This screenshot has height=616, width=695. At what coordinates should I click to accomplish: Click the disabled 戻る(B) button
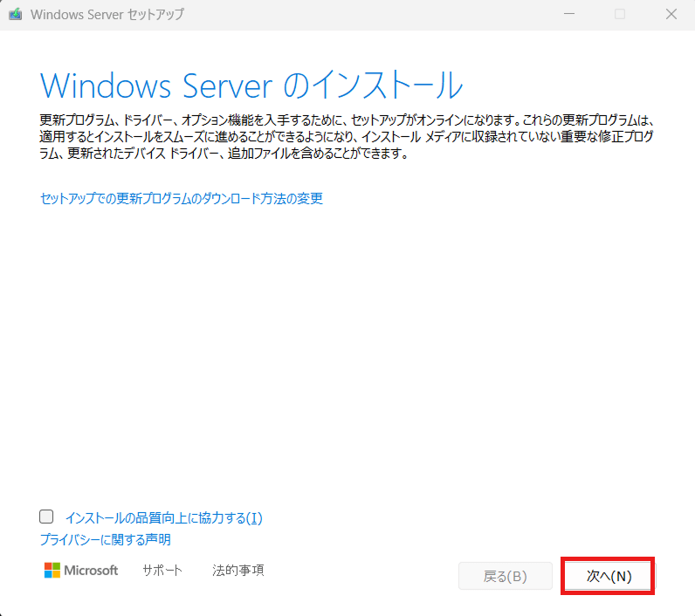coord(506,576)
